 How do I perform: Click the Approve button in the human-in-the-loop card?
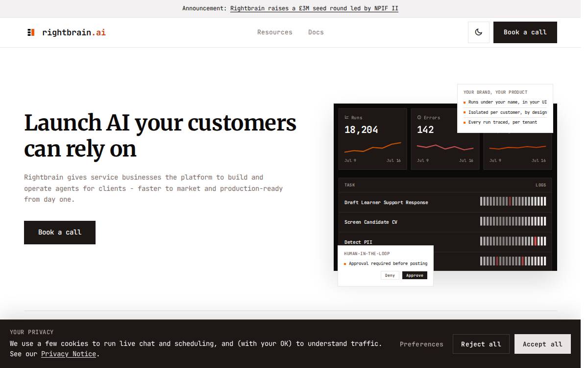415,275
